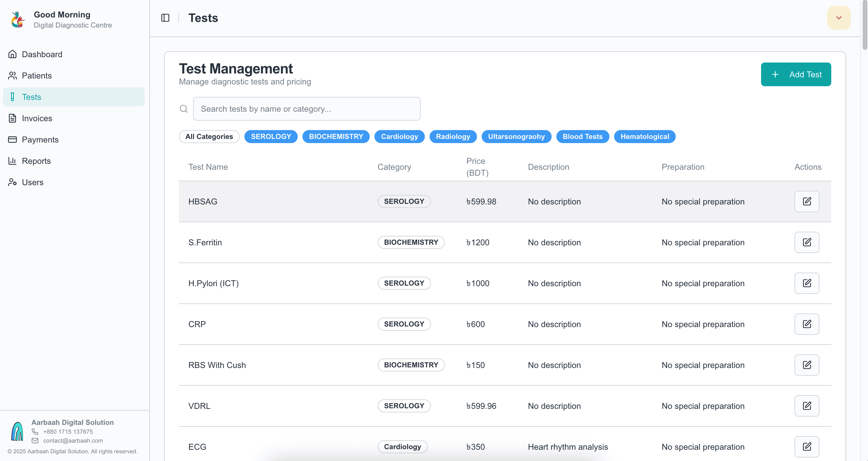Click the ৳599.96 price cell
868x461 pixels.
[481, 406]
